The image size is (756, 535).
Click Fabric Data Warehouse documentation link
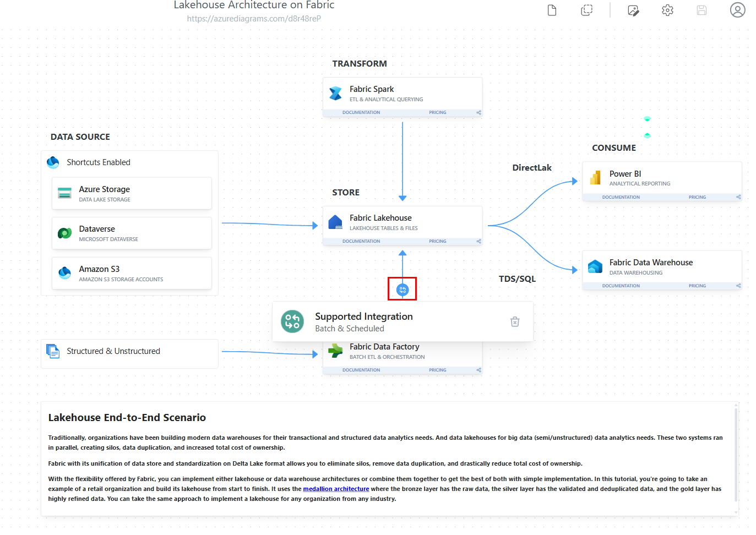[x=621, y=286]
